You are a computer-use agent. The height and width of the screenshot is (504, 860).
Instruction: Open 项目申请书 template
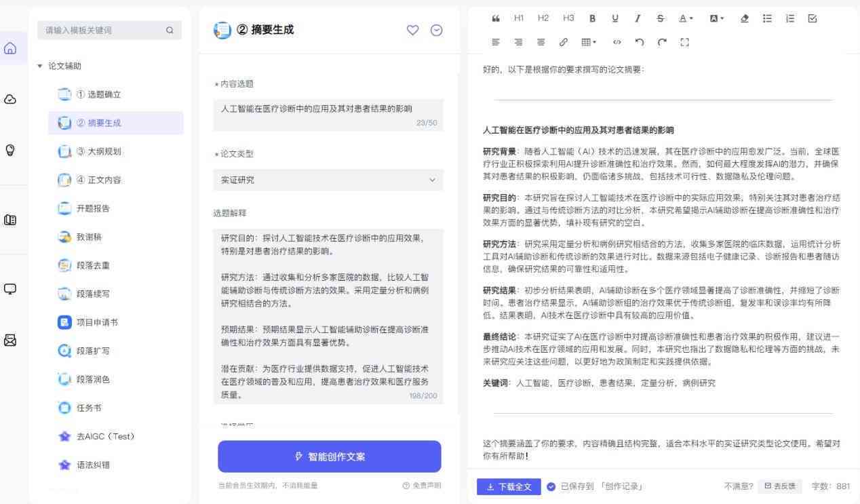point(116,322)
